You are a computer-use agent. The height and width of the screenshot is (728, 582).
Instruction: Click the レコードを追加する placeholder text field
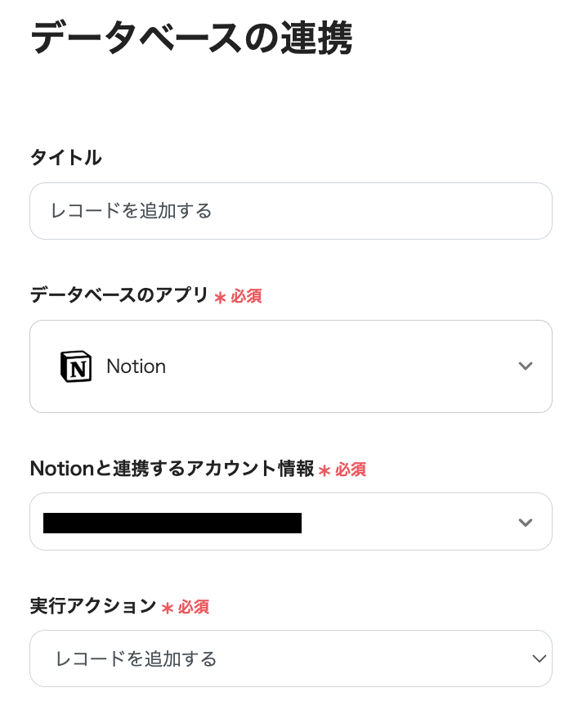pyautogui.click(x=290, y=211)
